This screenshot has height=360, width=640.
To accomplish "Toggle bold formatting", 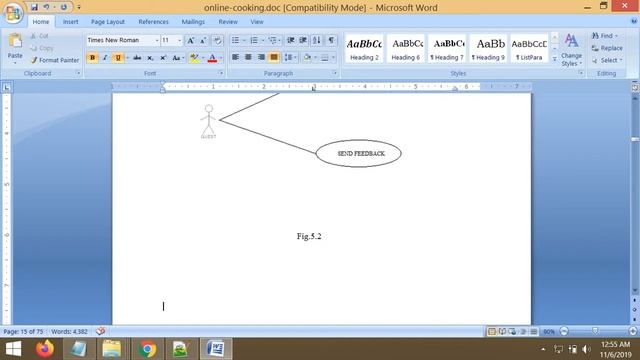I will coord(92,58).
